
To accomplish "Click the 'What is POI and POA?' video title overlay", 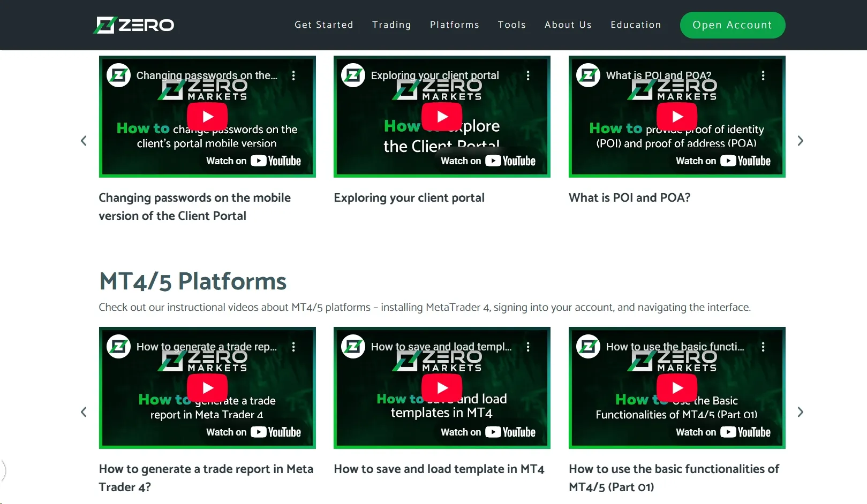I will click(x=659, y=75).
